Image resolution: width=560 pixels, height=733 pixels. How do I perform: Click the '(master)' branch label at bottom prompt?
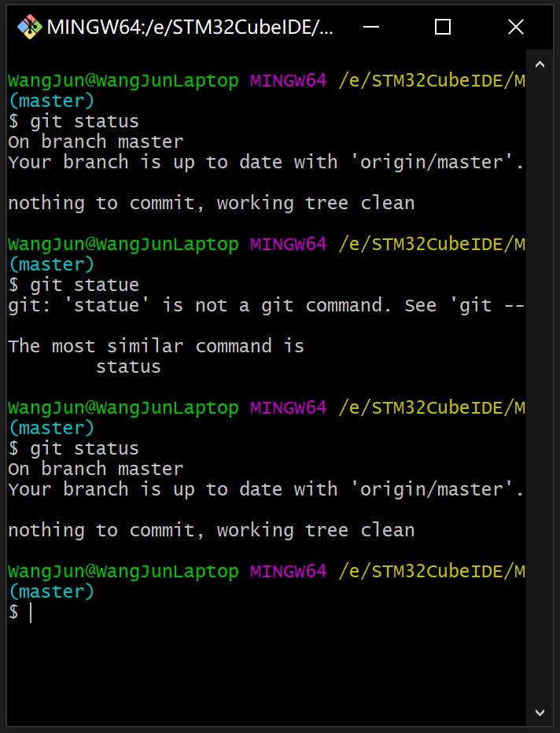pyautogui.click(x=51, y=591)
